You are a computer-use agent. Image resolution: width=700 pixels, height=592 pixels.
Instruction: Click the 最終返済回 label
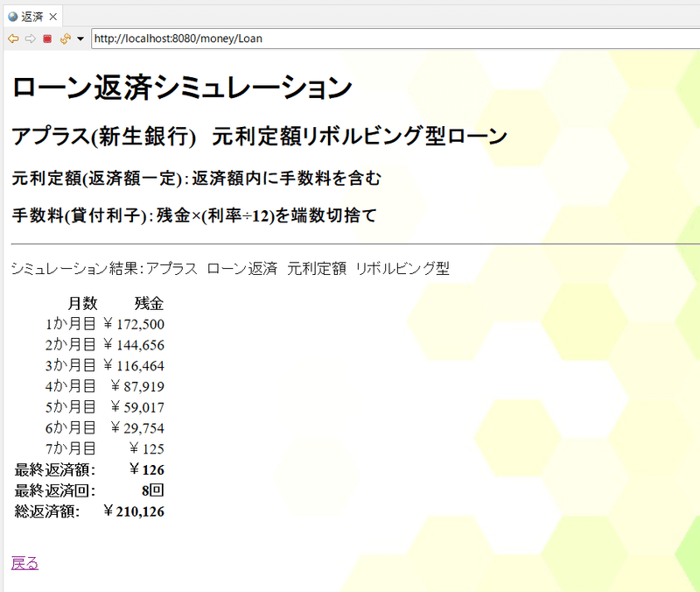click(x=55, y=490)
